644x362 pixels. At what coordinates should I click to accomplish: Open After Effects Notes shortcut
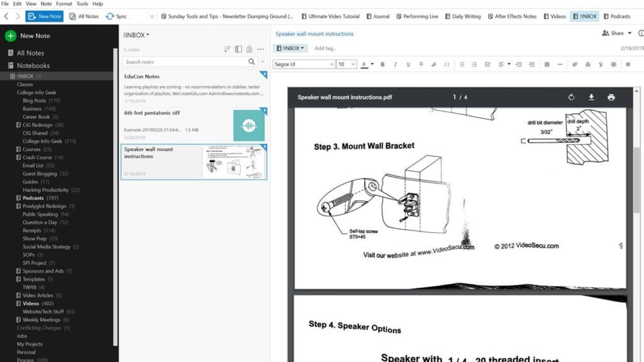click(512, 16)
